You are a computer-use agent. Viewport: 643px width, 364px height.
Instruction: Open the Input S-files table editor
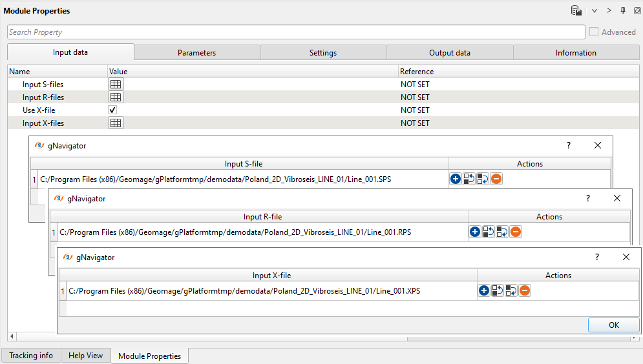pyautogui.click(x=116, y=85)
